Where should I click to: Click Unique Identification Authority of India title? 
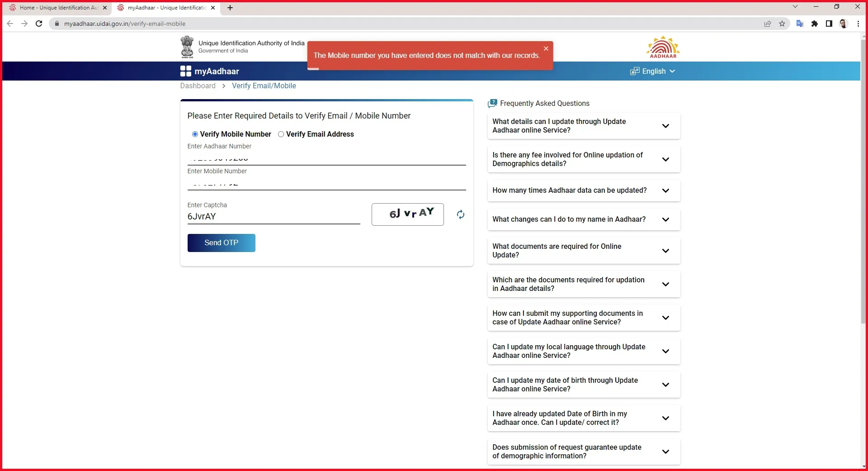click(251, 43)
